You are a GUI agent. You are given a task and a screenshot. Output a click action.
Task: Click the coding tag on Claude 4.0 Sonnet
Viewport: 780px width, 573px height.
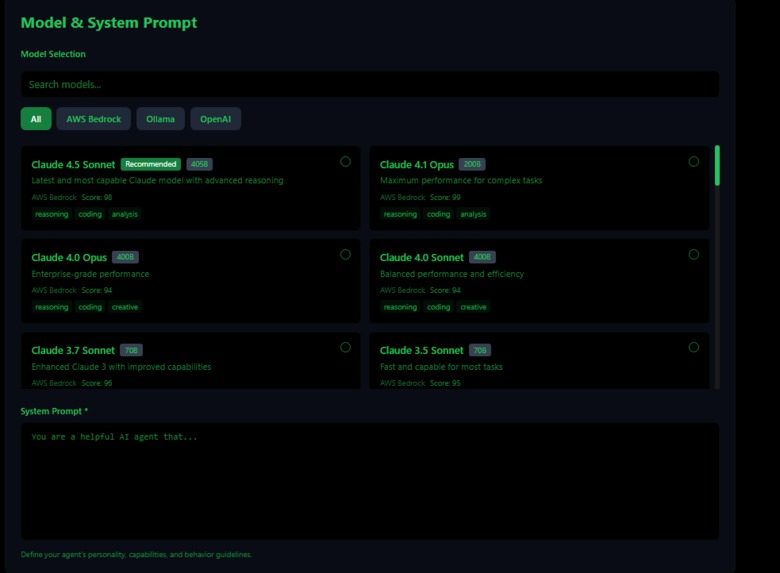pos(439,307)
